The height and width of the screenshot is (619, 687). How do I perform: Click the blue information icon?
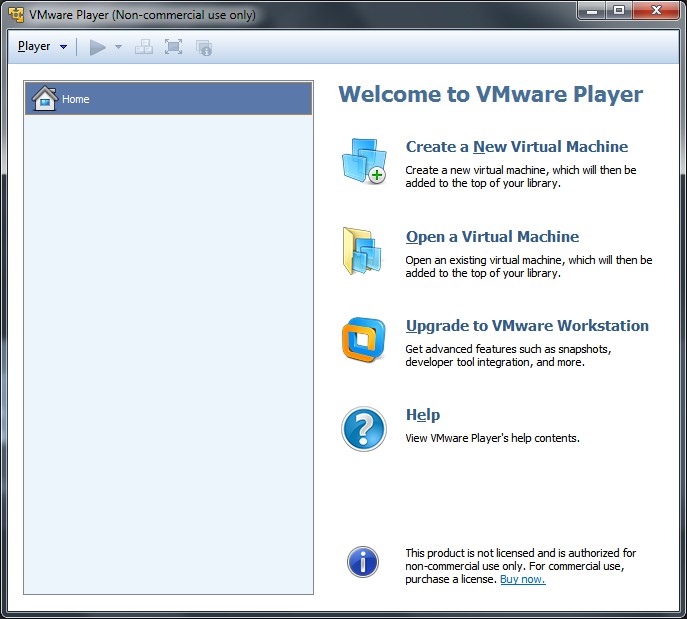(363, 562)
